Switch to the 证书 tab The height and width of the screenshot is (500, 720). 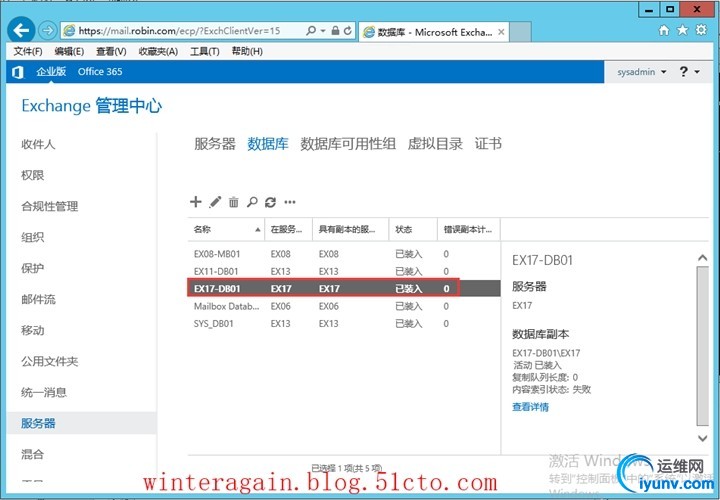click(488, 144)
